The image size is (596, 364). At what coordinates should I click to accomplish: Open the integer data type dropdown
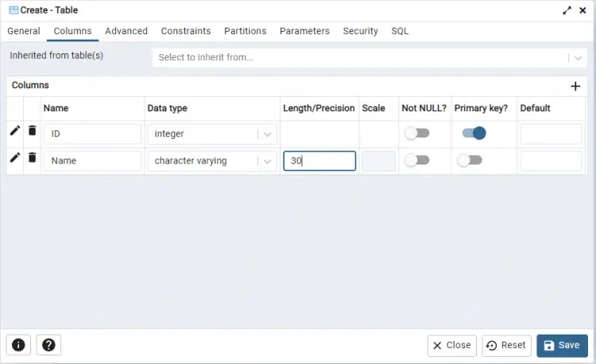click(x=268, y=134)
